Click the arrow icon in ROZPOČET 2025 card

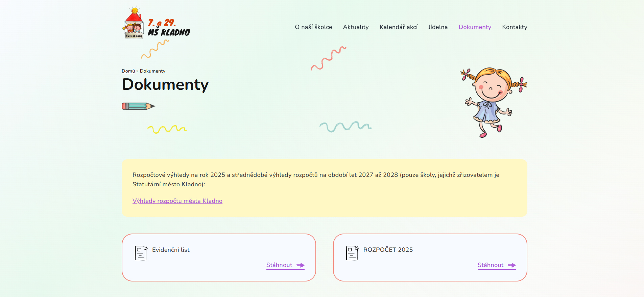pyautogui.click(x=512, y=265)
